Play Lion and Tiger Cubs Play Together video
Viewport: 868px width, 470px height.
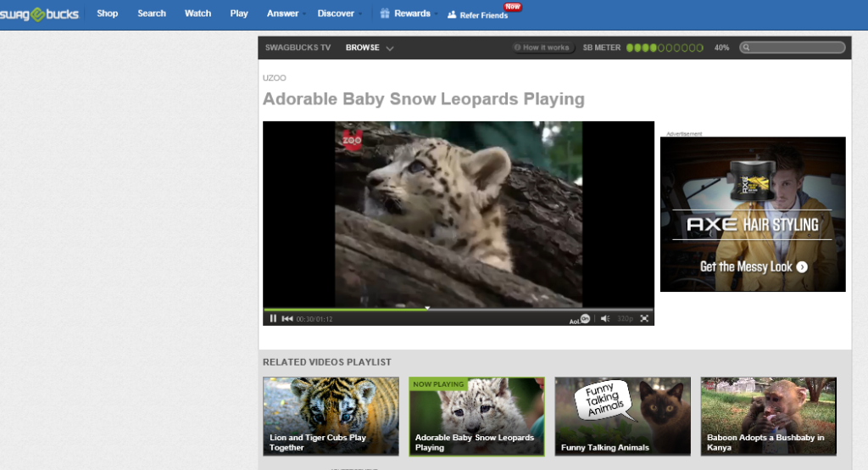click(331, 417)
